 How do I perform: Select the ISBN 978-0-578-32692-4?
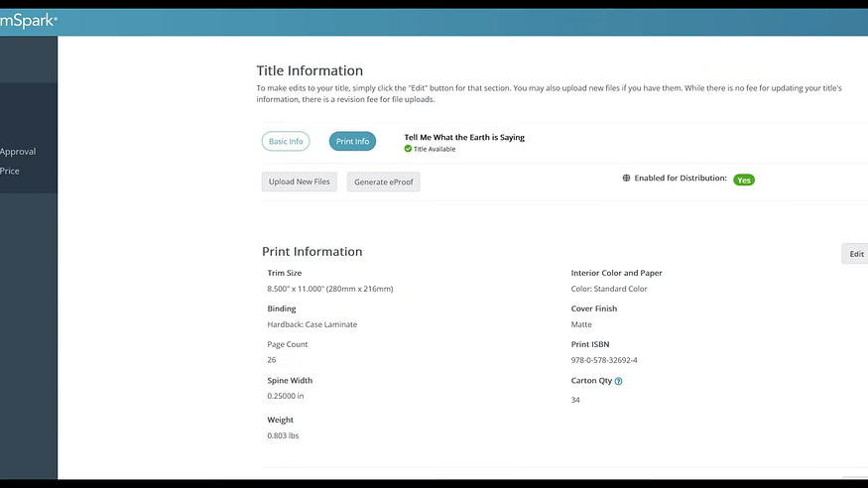(604, 360)
